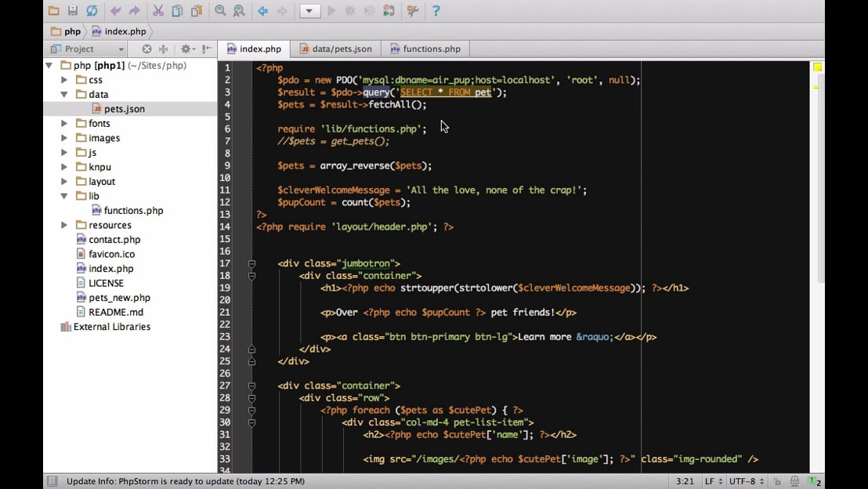Click the Hector inspector icon in status bar

point(795,481)
